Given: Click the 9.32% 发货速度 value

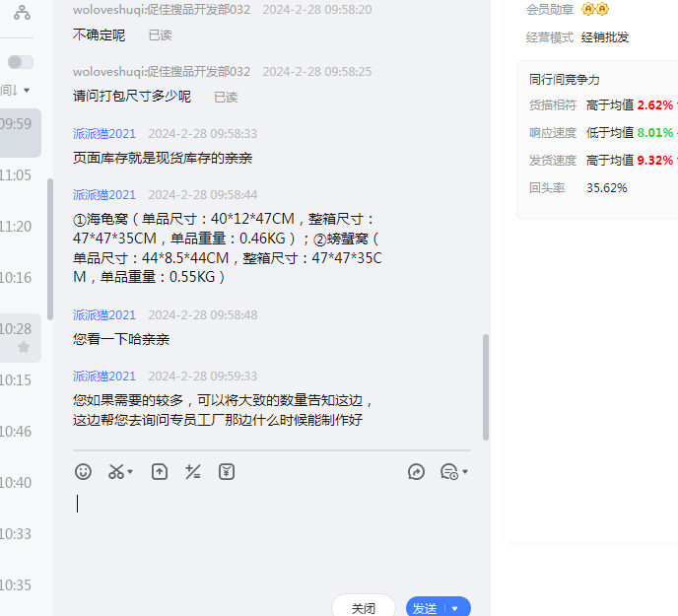Looking at the screenshot, I should click(654, 161).
